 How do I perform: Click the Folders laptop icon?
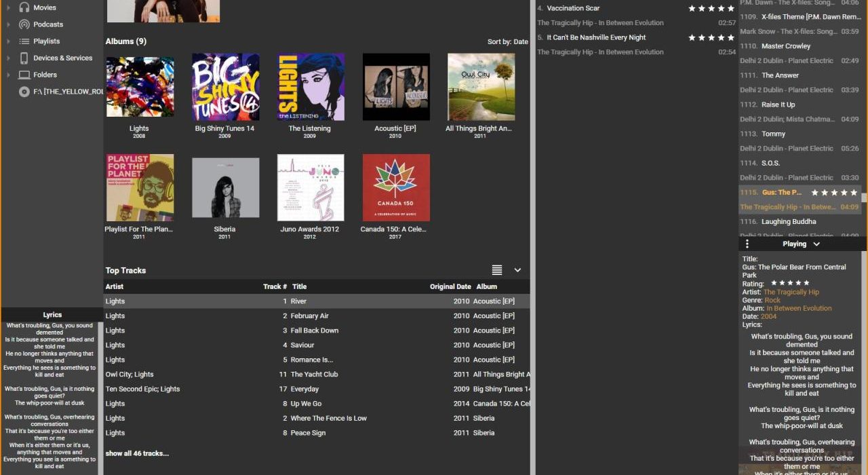(x=24, y=75)
